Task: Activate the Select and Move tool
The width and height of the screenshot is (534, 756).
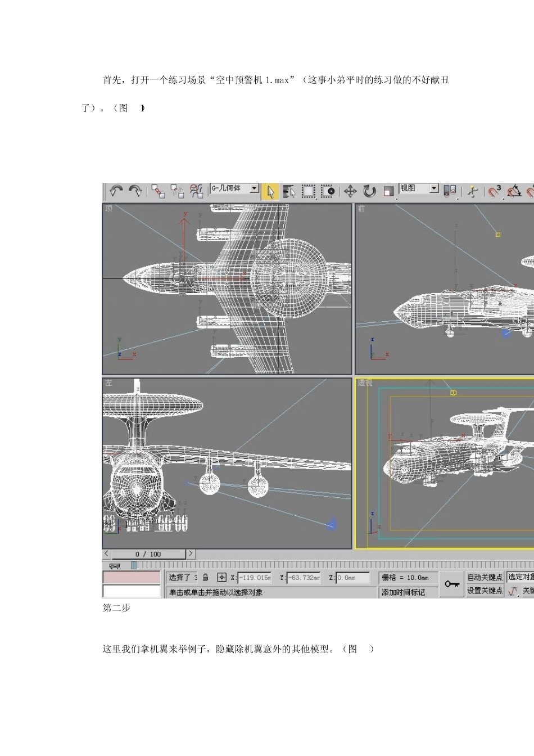Action: point(350,191)
